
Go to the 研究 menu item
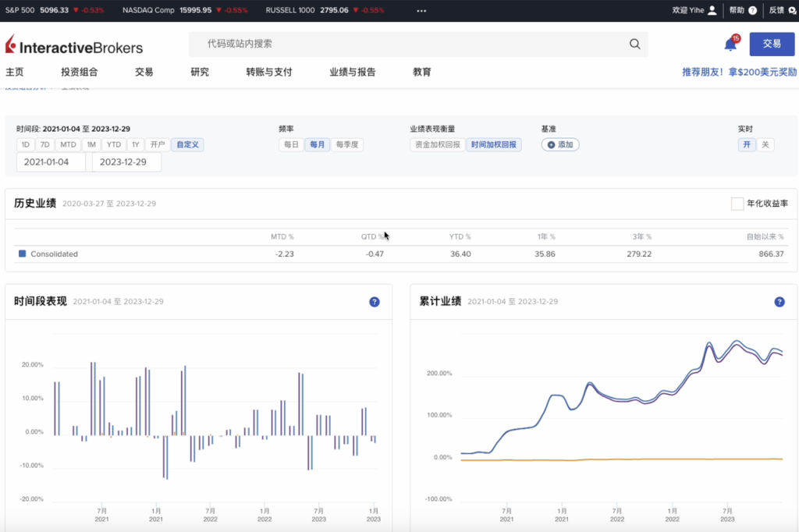pyautogui.click(x=200, y=72)
